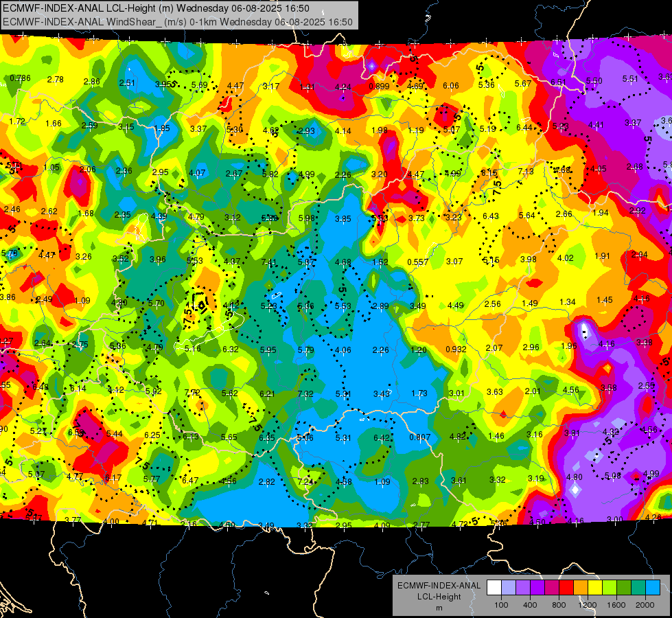Click the yellow swatch in the legend
This screenshot has height=618, width=672.
click(595, 588)
